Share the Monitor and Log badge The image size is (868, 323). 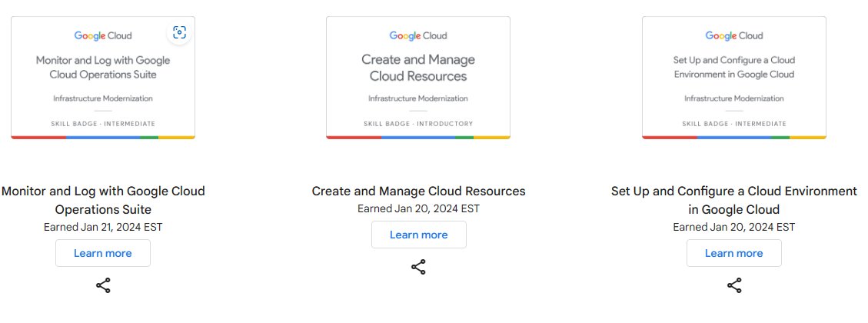click(x=103, y=285)
